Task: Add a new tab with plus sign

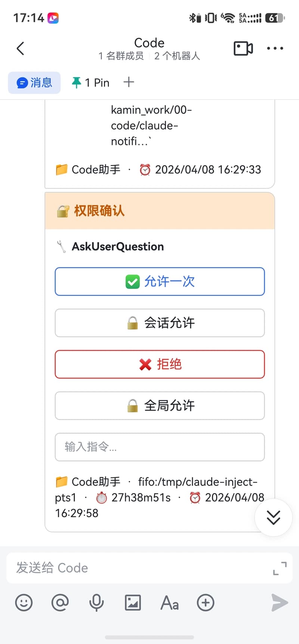Action: click(x=129, y=82)
